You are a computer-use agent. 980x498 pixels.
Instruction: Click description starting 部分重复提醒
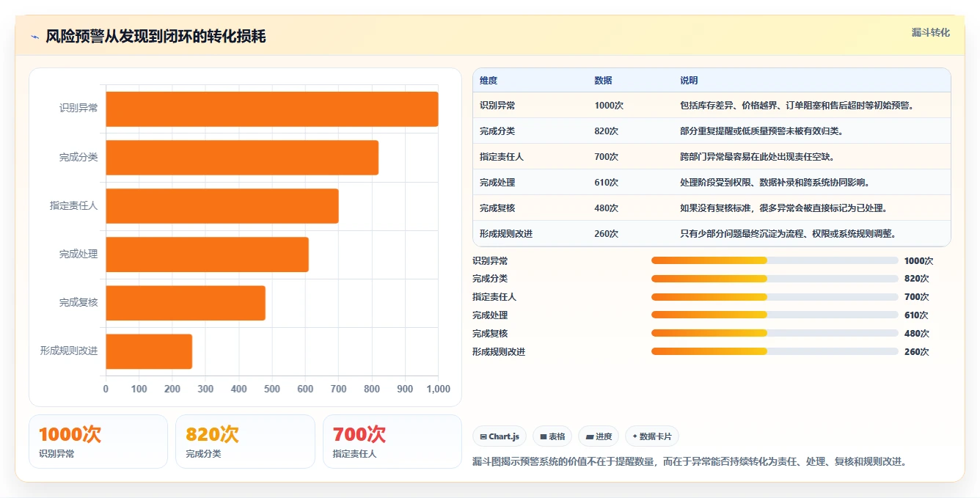[761, 131]
